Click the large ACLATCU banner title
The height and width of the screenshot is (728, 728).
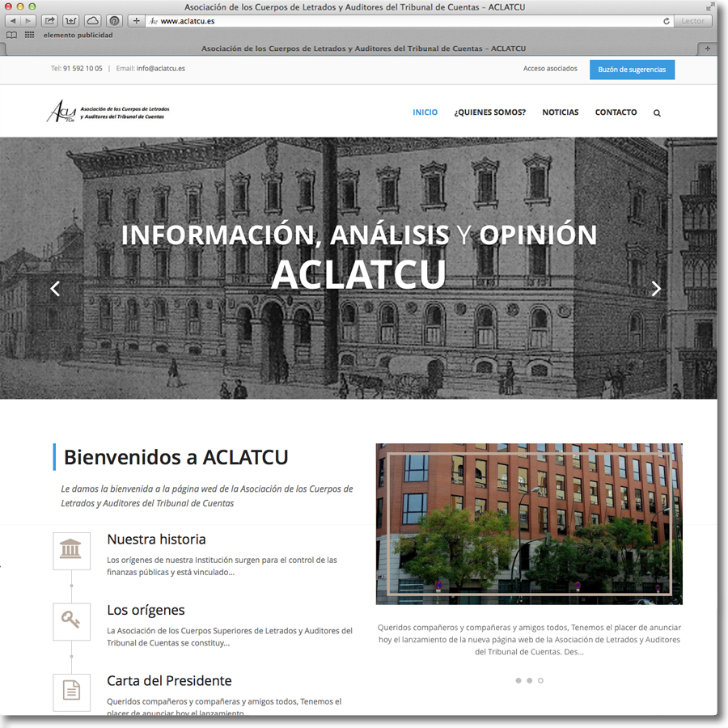coord(358,274)
